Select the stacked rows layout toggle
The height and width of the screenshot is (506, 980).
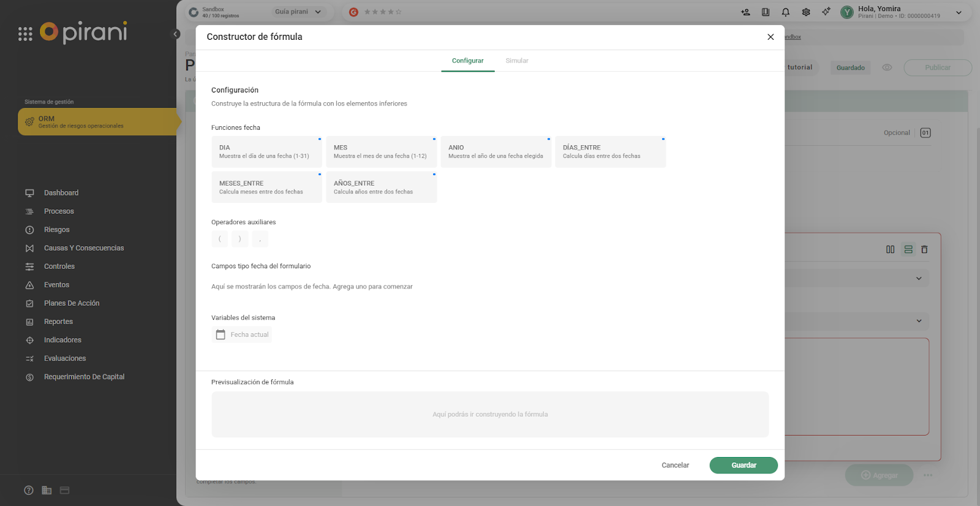(908, 249)
